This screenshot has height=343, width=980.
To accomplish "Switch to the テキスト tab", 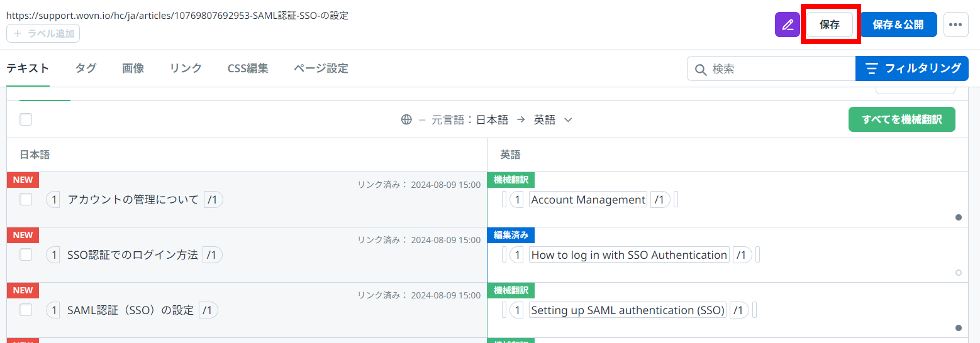I will [28, 69].
